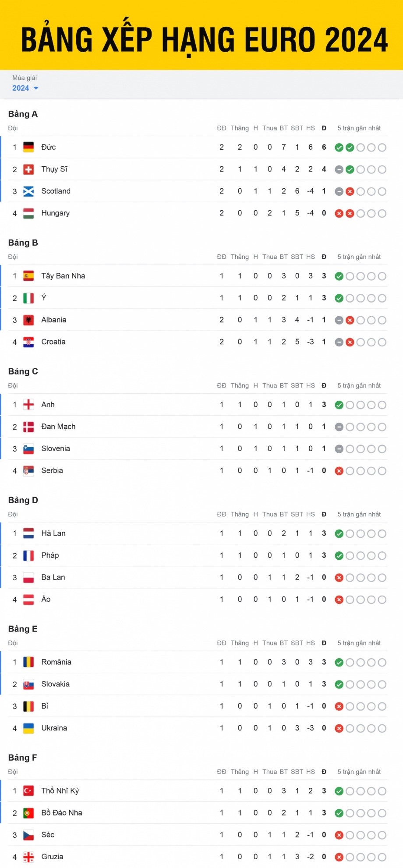403x868 pixels.
Task: Click the '5 trận gần nhất' header in Bảng D
Action: click(359, 514)
